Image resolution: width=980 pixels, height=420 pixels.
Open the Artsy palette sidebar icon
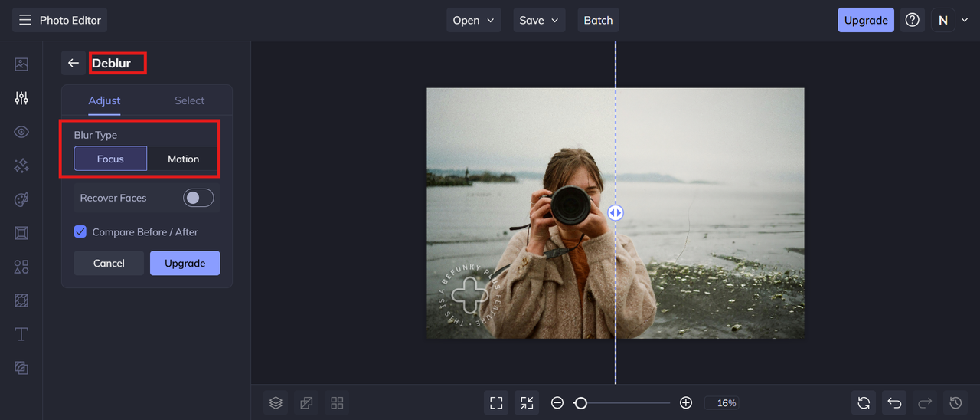point(21,199)
